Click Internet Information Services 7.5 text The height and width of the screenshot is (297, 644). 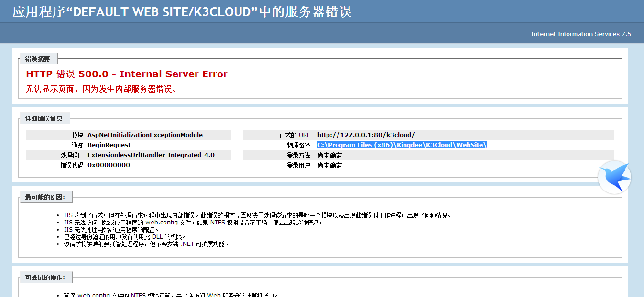click(x=581, y=34)
